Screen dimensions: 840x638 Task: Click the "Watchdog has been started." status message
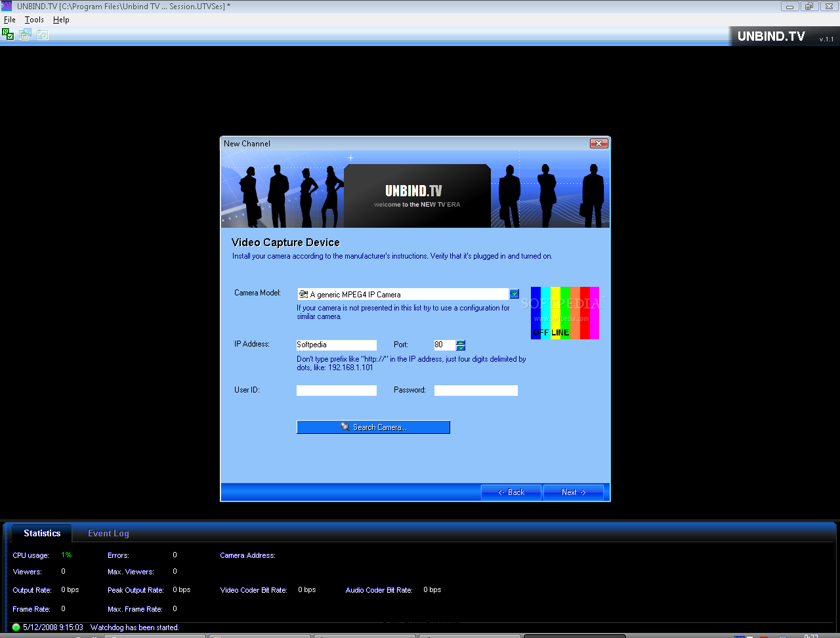pos(135,627)
